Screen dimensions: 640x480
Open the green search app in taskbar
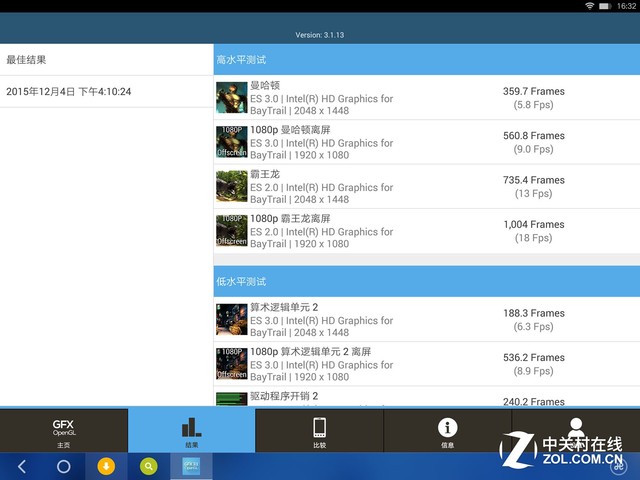(148, 466)
